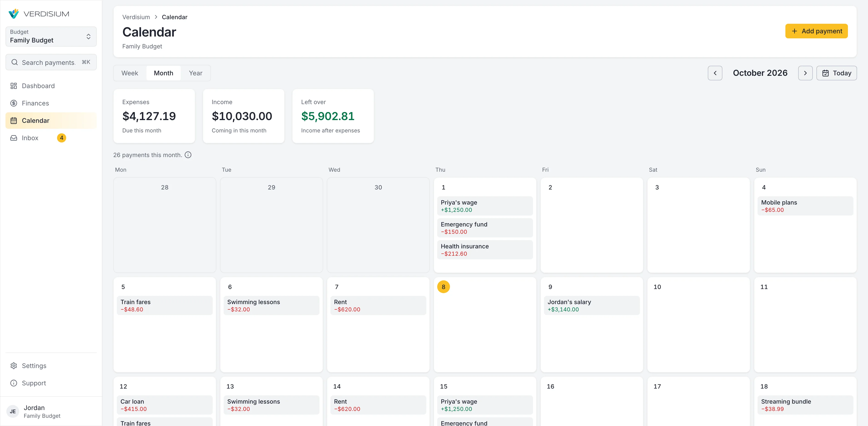Open Priya's wage payment on October 15

pyautogui.click(x=485, y=405)
